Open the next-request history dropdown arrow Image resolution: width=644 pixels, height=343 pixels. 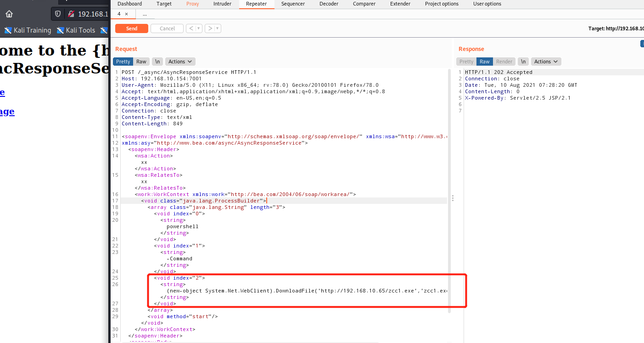point(218,28)
